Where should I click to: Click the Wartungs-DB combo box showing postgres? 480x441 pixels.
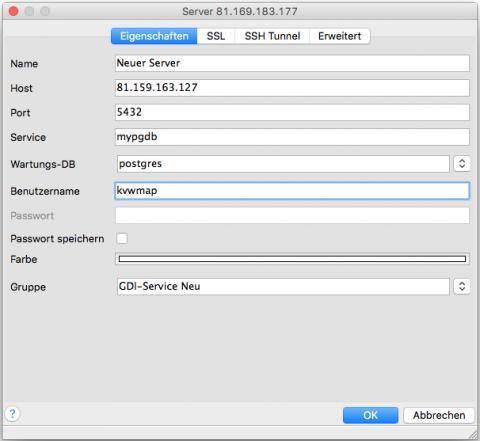coord(283,164)
